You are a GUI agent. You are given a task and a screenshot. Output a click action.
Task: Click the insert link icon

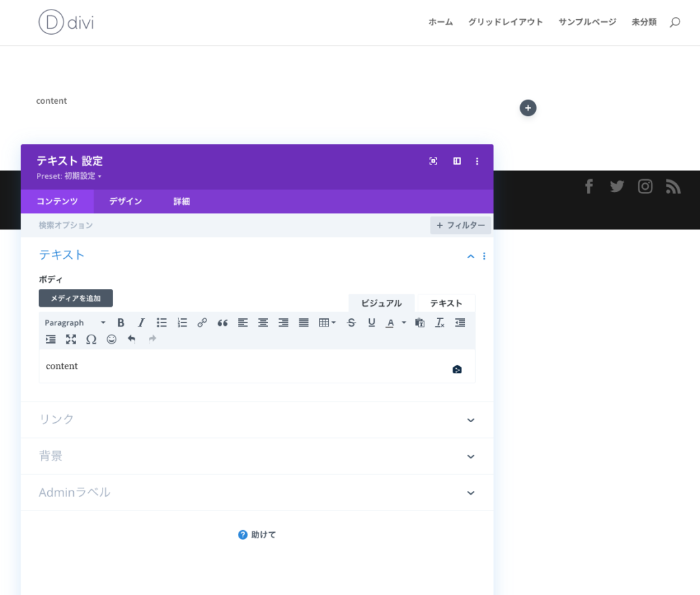pos(202,322)
